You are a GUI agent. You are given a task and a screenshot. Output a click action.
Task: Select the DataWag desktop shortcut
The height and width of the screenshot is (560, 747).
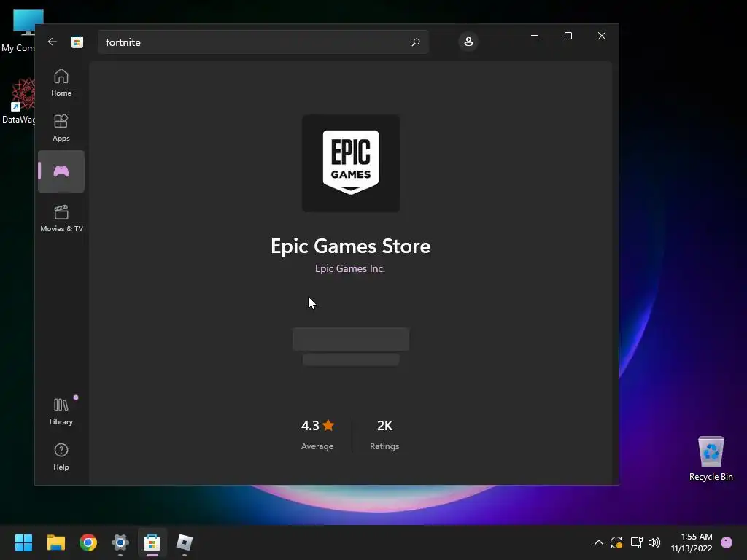tap(18, 101)
